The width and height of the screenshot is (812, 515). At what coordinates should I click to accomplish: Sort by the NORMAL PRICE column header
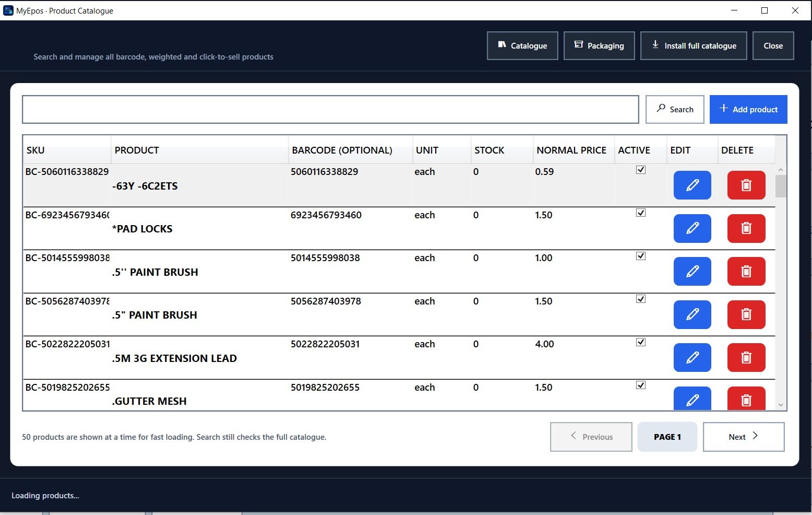[x=574, y=150]
